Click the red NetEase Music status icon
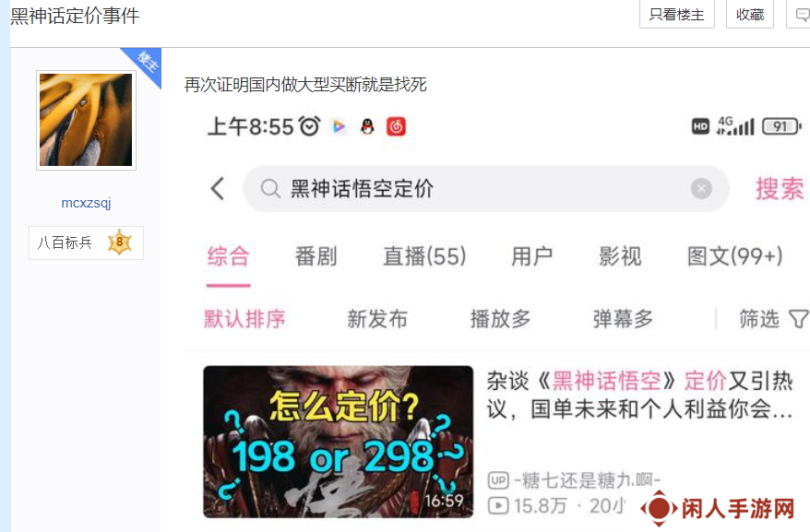Screen dimensions: 810x532 tap(396, 126)
